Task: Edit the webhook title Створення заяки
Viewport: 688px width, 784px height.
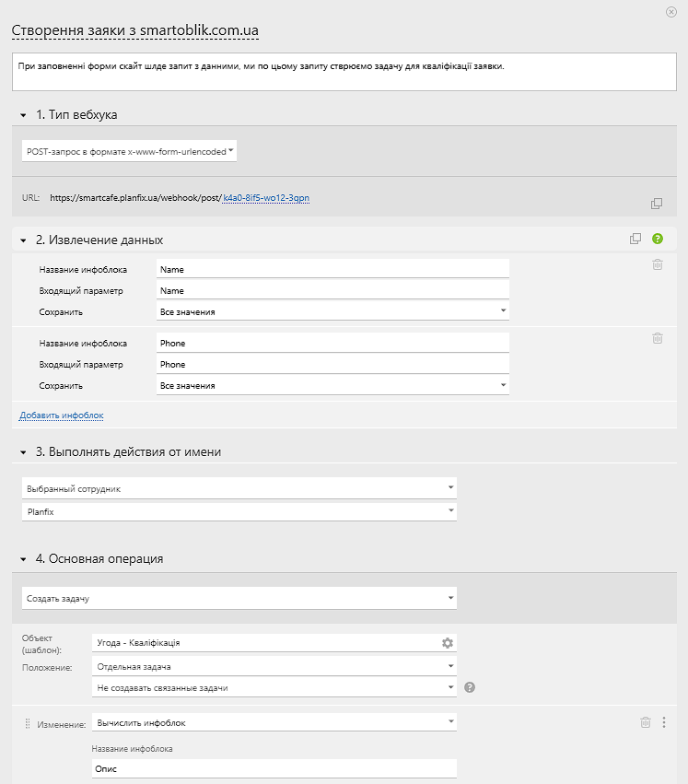Action: click(135, 30)
